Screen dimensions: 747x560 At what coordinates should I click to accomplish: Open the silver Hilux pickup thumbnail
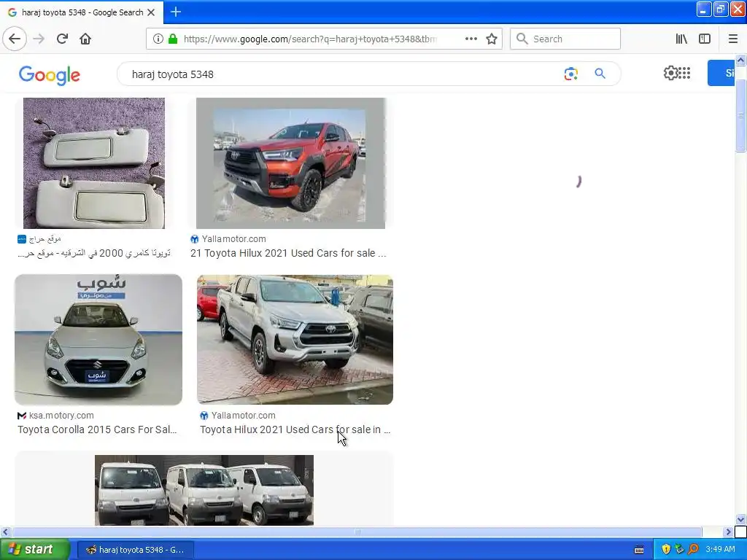click(x=295, y=340)
